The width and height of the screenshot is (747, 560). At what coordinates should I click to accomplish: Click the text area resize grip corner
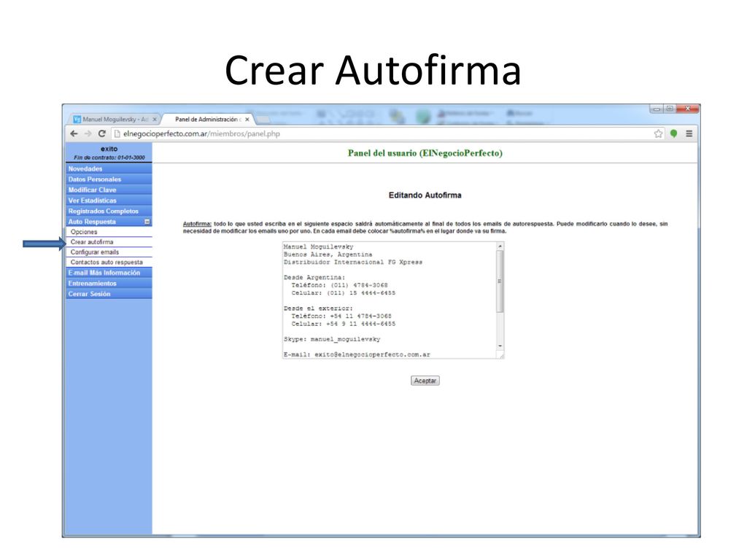pyautogui.click(x=500, y=355)
